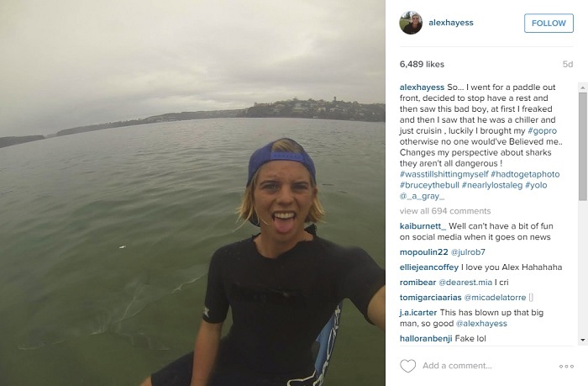Click the comments scrollbar down arrow
The width and height of the screenshot is (588, 386).
click(x=583, y=341)
